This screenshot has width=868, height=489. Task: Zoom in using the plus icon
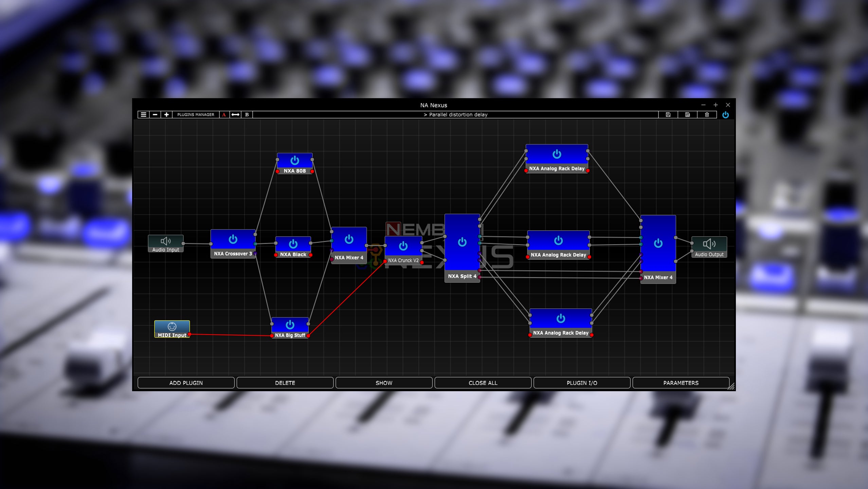click(166, 114)
